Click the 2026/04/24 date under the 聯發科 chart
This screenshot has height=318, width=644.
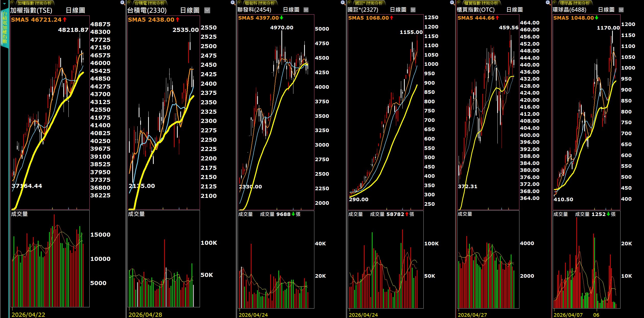pyautogui.click(x=253, y=315)
